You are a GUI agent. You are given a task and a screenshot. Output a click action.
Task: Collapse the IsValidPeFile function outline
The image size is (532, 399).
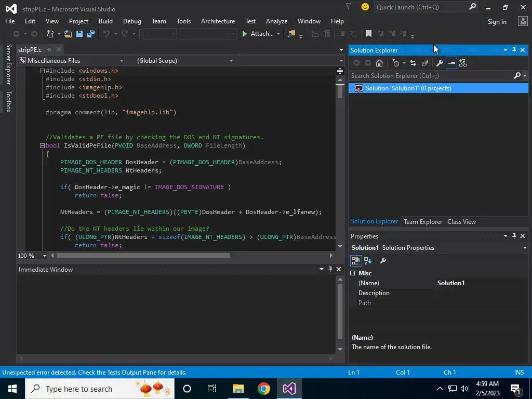[42, 145]
